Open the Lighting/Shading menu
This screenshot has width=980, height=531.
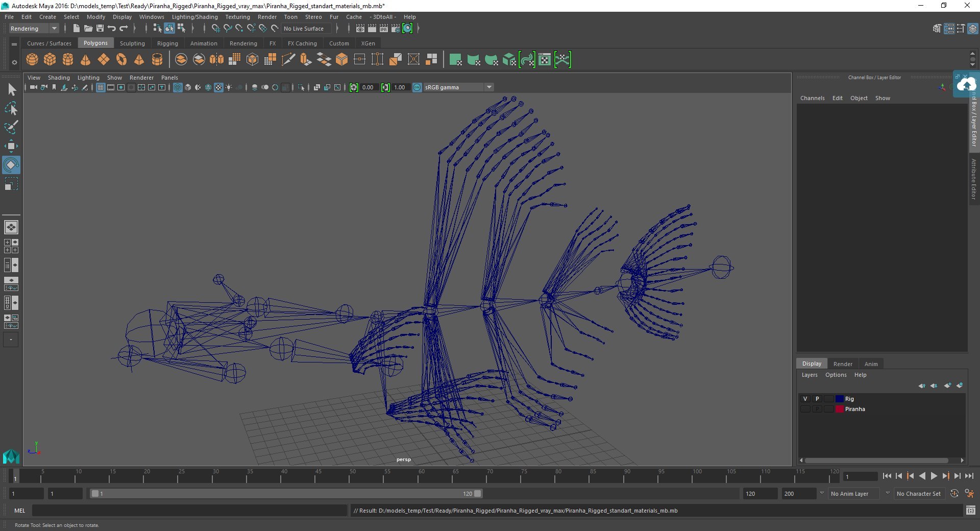(194, 17)
